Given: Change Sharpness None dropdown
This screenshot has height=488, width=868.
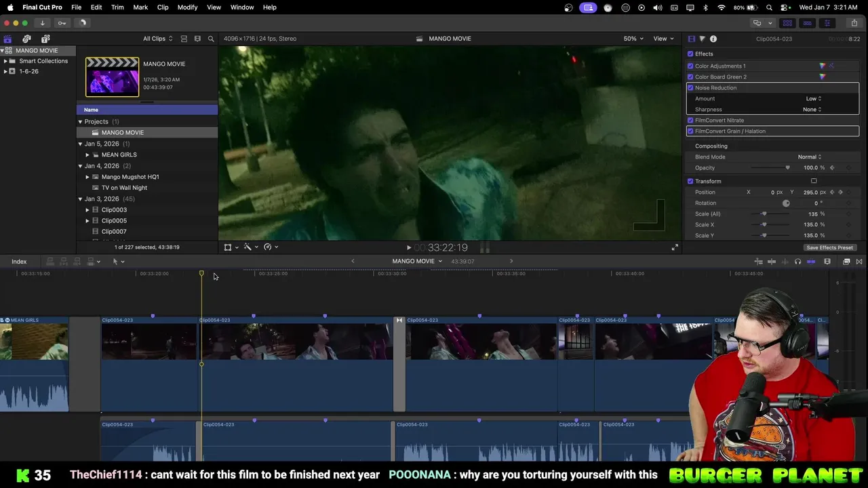Looking at the screenshot, I should [812, 110].
